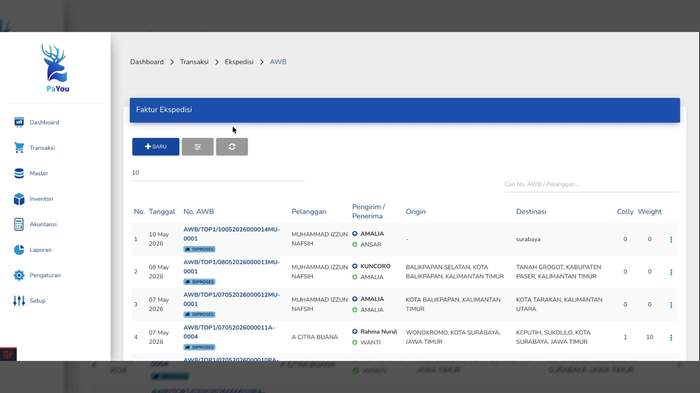Click the gray filter button beside BARU
This screenshot has width=700, height=393.
coord(197,146)
